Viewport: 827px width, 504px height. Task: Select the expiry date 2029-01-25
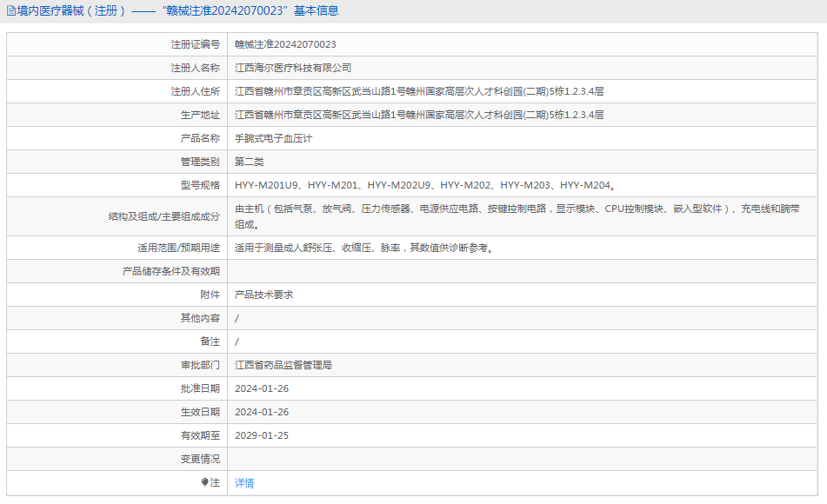tap(262, 435)
